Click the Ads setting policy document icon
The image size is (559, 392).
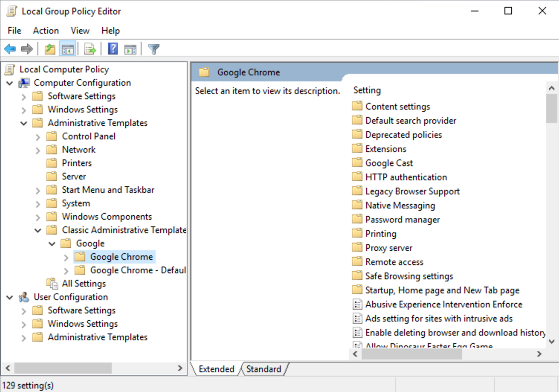[357, 318]
